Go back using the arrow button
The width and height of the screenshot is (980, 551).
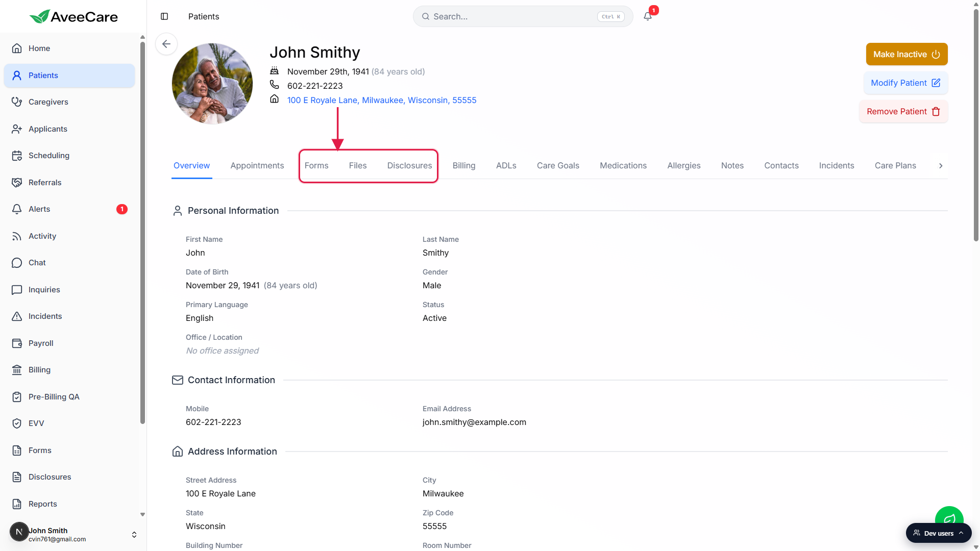tap(166, 44)
